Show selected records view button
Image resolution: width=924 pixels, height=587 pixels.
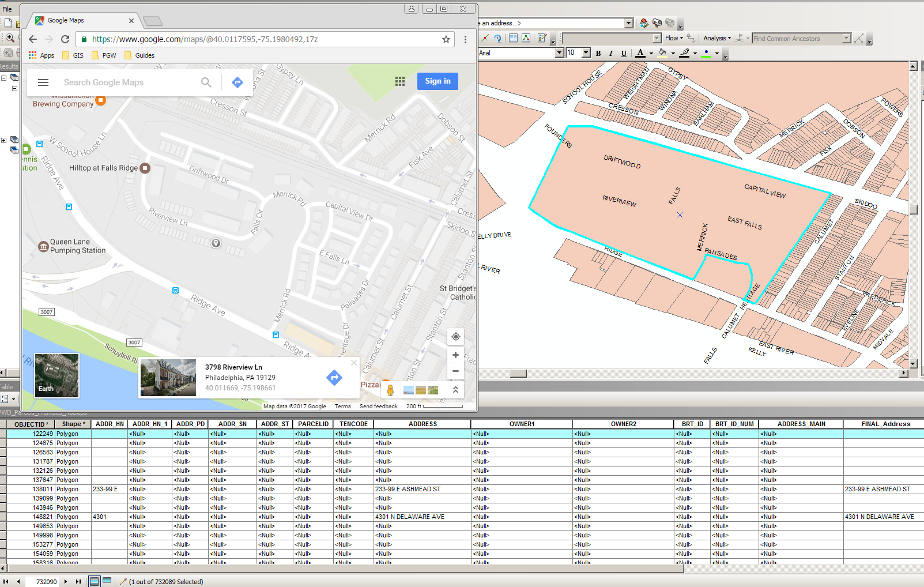click(x=107, y=581)
